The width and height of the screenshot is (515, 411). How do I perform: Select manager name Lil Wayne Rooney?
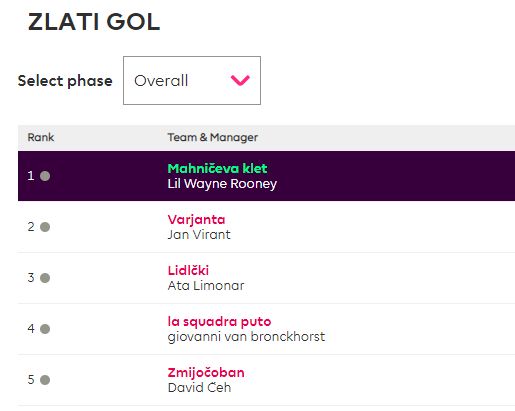222,184
